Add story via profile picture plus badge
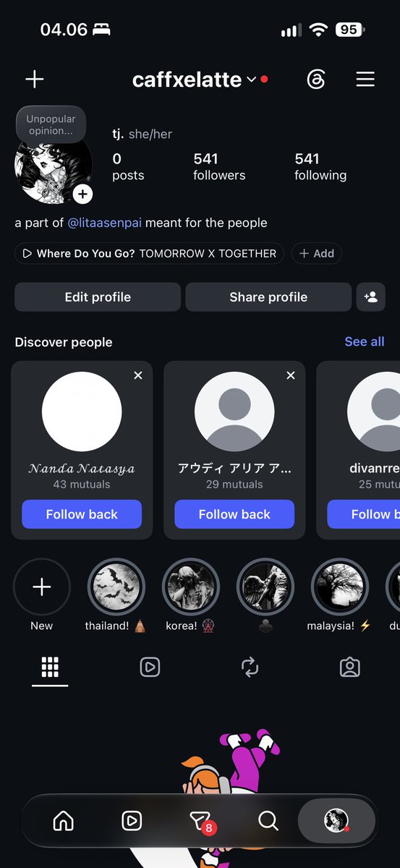The height and width of the screenshot is (868, 400). click(82, 194)
